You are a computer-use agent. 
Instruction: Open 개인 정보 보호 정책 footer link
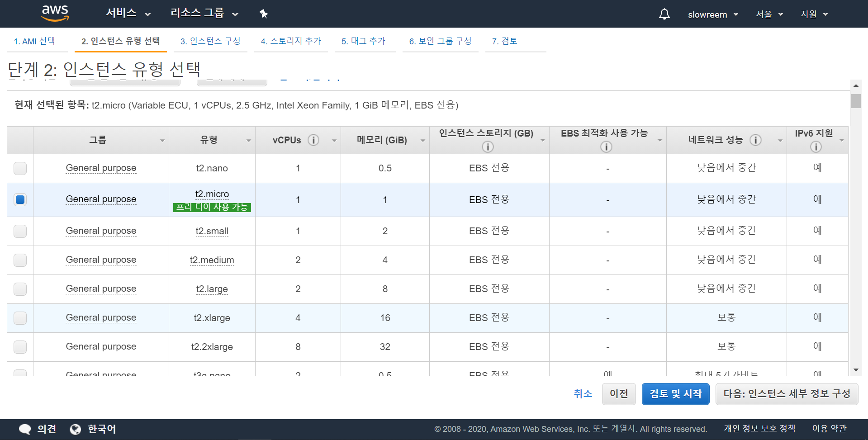click(759, 428)
